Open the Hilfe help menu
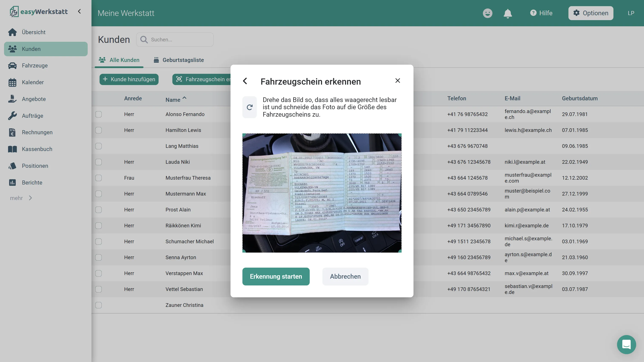644x362 pixels. pyautogui.click(x=541, y=13)
